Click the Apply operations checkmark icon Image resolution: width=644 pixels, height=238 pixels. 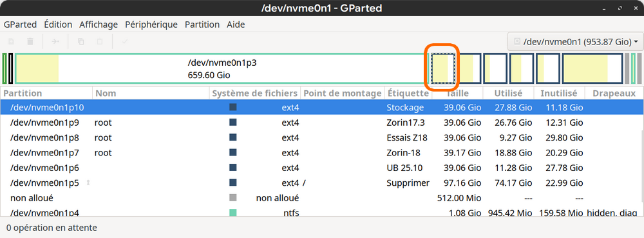coord(125,41)
